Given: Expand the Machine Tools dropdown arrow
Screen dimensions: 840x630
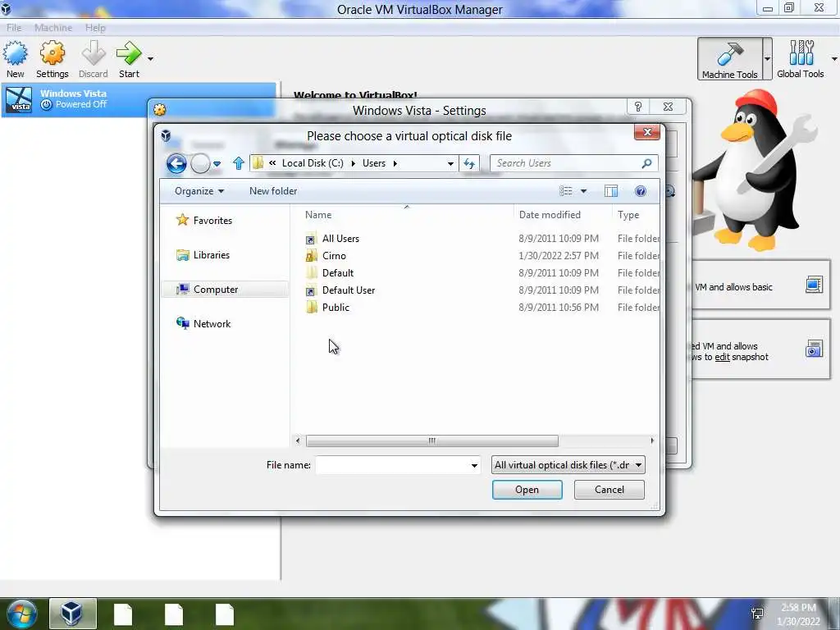Looking at the screenshot, I should point(767,59).
